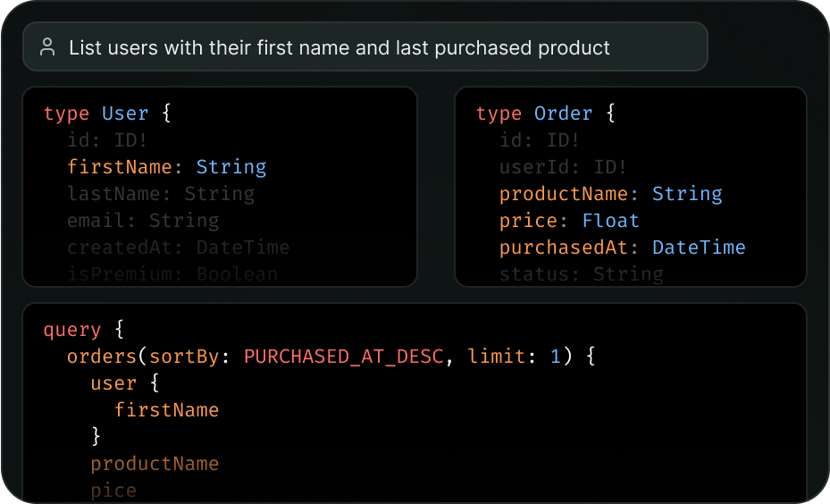Focus the prompt field about listing users
The height and width of the screenshot is (504, 830).
(x=340, y=47)
